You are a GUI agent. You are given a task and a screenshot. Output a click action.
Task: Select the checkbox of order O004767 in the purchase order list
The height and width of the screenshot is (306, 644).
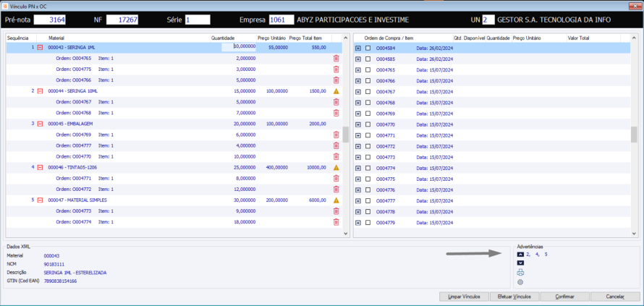pos(368,92)
